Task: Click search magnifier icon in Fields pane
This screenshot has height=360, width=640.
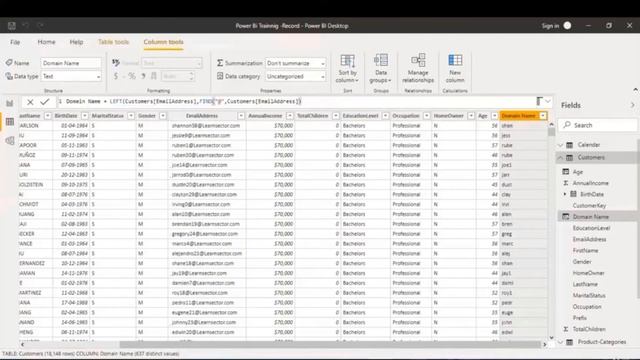Action: [x=567, y=125]
